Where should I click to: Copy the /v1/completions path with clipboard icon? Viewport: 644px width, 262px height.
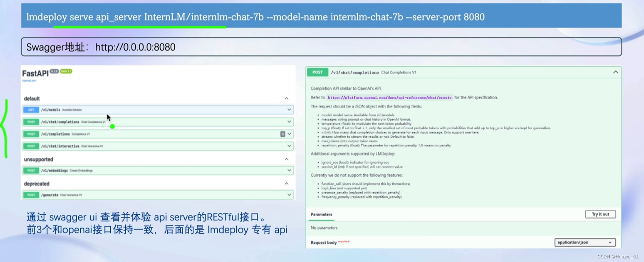tap(283, 134)
